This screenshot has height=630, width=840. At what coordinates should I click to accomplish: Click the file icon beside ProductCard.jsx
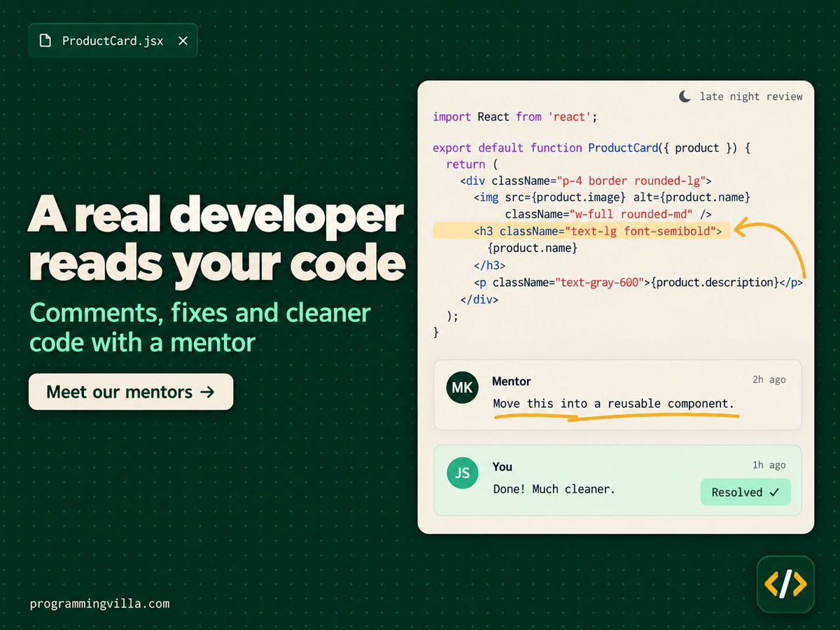[45, 41]
